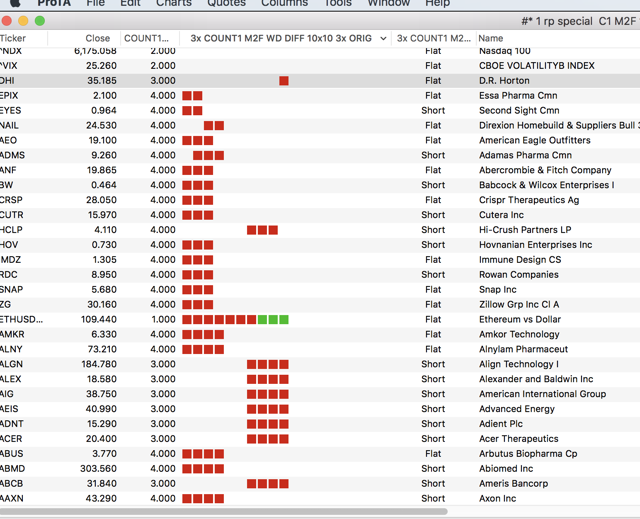640x519 pixels.
Task: Click the Abiomed Inc name
Action: (506, 469)
